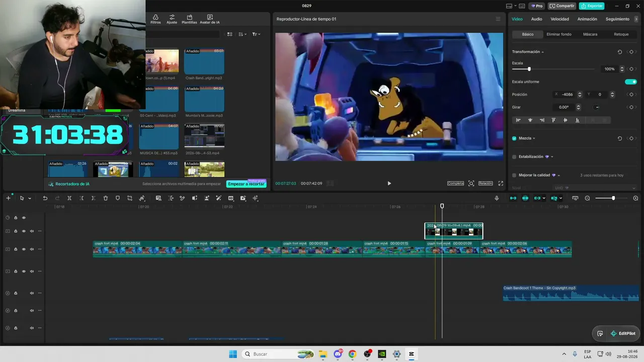Enter fullscreen preview mode
The image size is (644, 362).
point(501,184)
